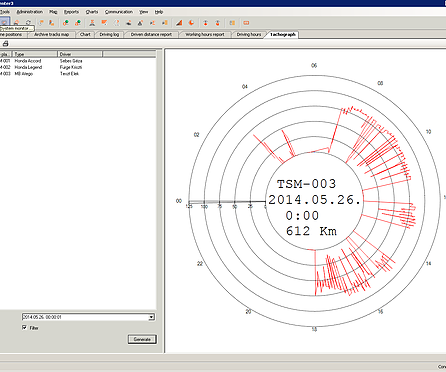Click the circular-arrows refresh toolbar icon
Screen dimensions: 446x372
pos(28,22)
